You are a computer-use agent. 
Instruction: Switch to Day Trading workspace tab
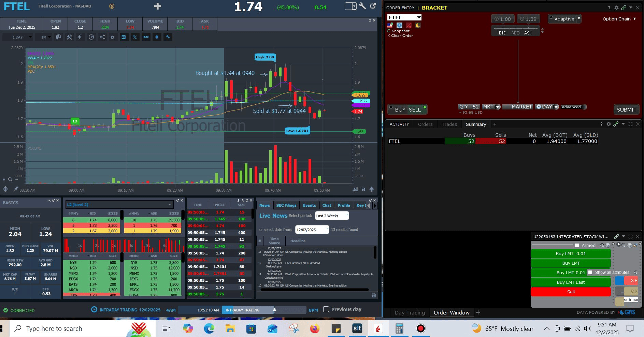[x=410, y=312]
